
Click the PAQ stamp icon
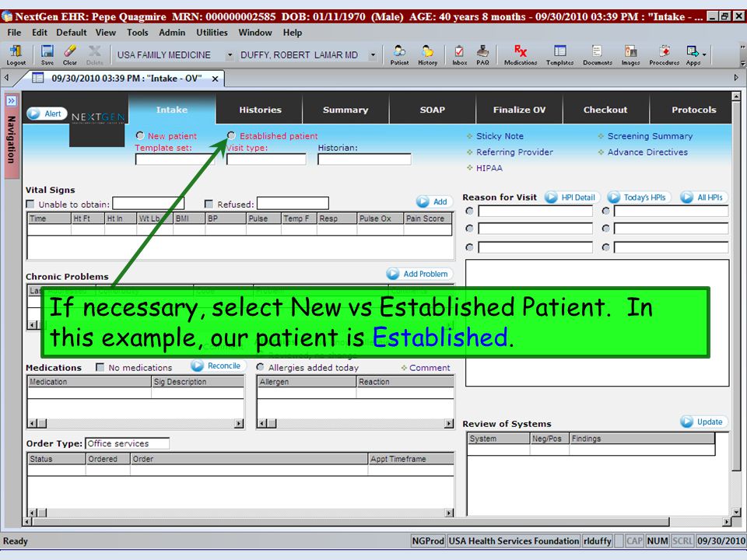pos(482,54)
